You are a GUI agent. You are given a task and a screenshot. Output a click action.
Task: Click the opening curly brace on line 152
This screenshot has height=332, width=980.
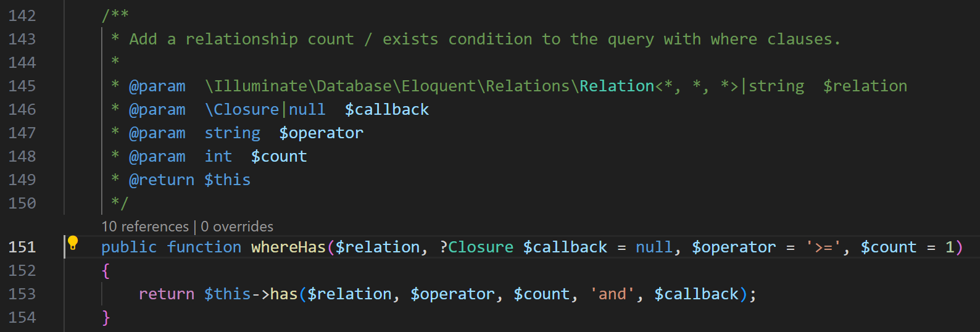click(106, 270)
